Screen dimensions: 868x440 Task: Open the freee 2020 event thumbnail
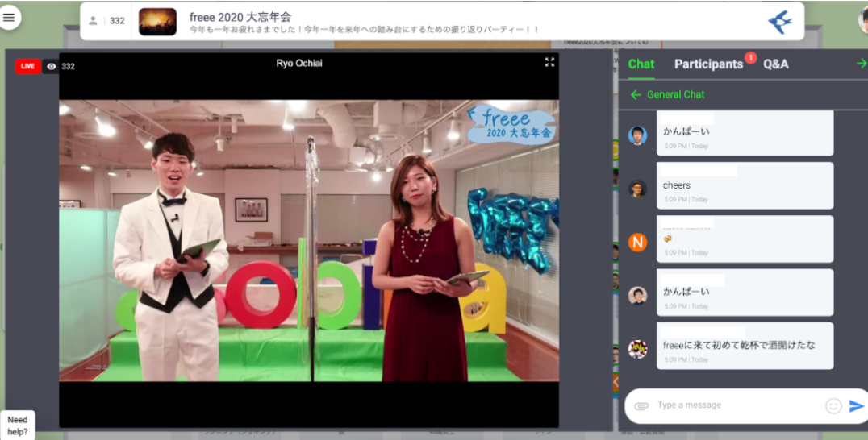click(158, 22)
